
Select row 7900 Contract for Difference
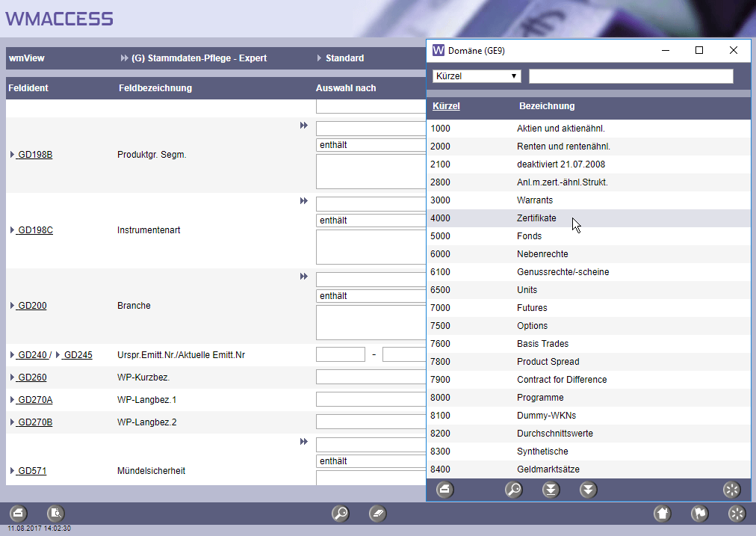pos(589,380)
